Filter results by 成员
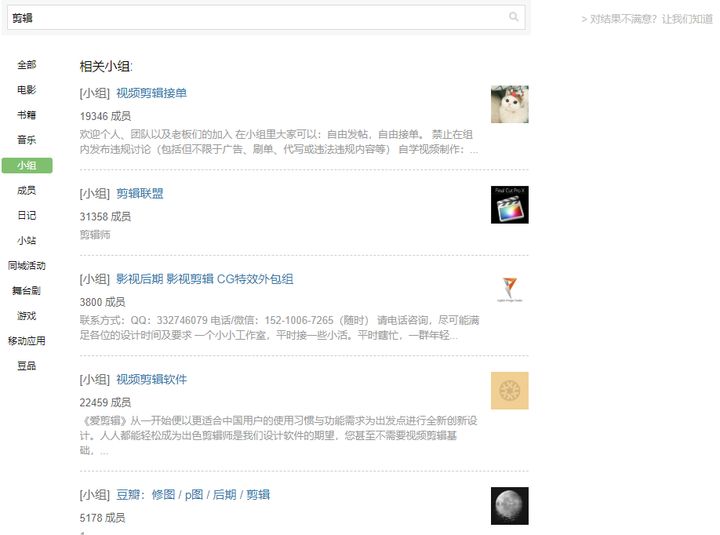The width and height of the screenshot is (720, 535). tap(27, 190)
